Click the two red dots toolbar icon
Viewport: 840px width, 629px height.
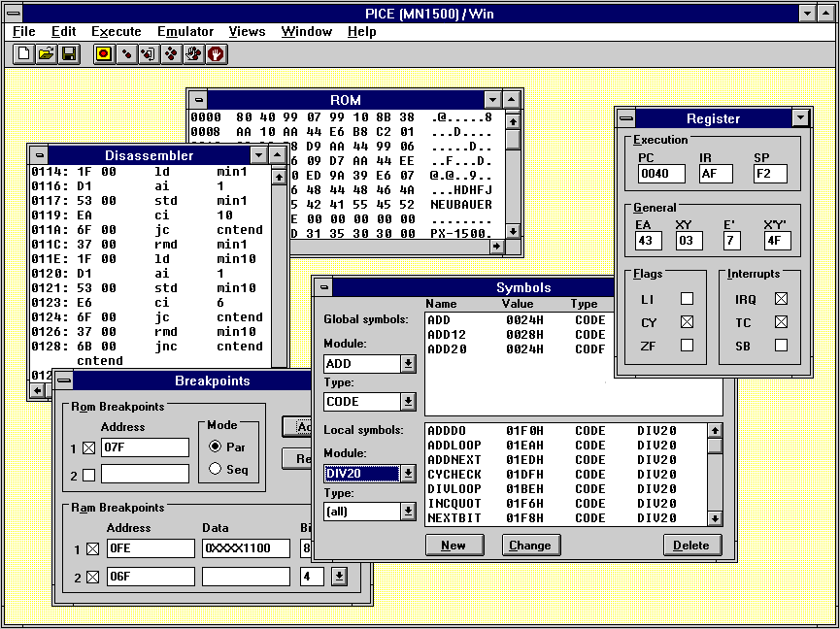125,54
